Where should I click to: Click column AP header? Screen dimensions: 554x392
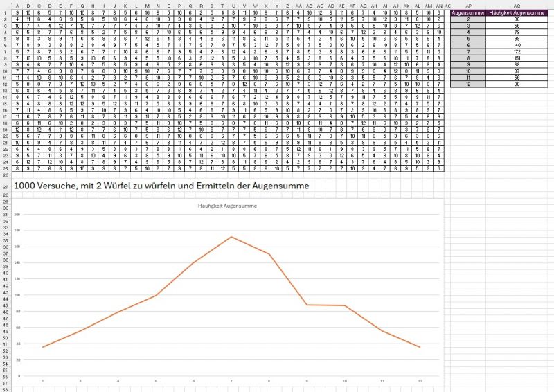469,6
